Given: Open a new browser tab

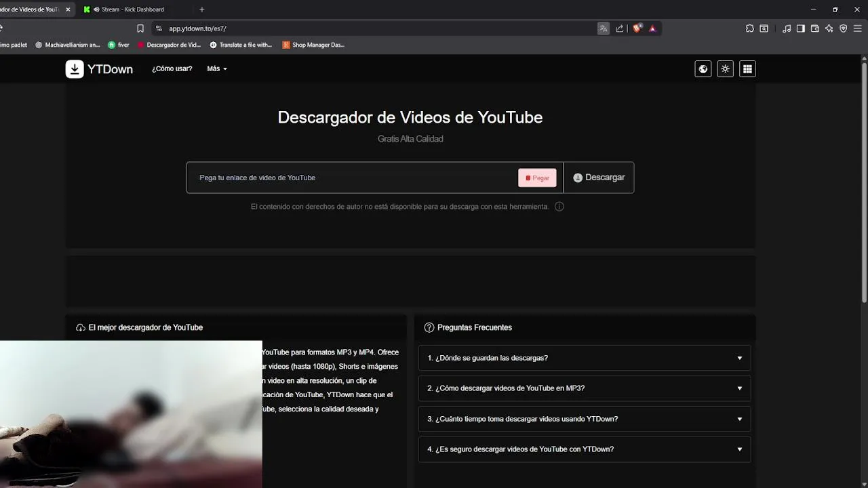Looking at the screenshot, I should (201, 9).
